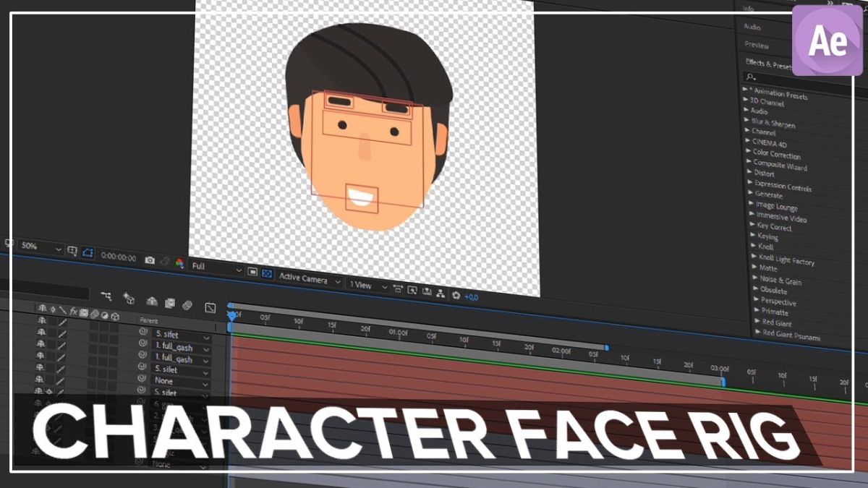Click the 01:00f mark on the time ruler
Image resolution: width=868 pixels, height=488 pixels.
click(398, 333)
